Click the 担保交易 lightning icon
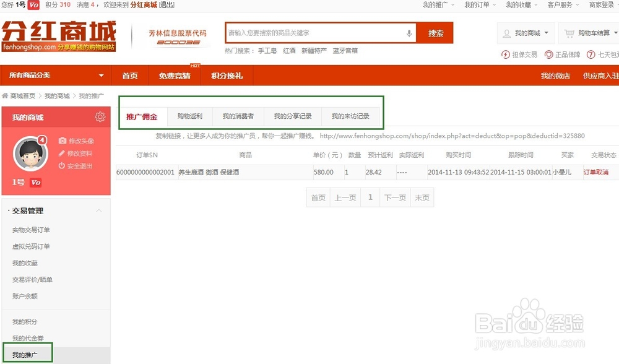This screenshot has height=364, width=619. click(x=505, y=54)
